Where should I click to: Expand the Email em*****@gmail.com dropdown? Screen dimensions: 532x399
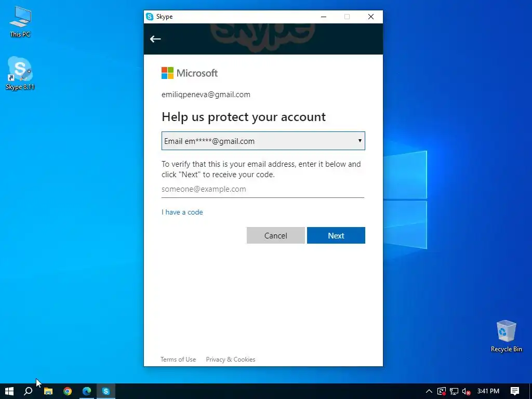[x=263, y=141]
